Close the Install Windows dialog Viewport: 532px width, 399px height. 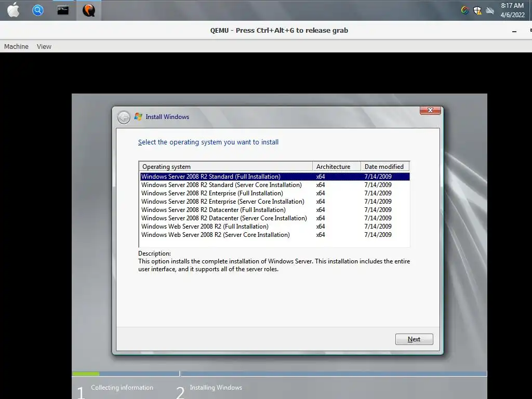[x=430, y=110]
